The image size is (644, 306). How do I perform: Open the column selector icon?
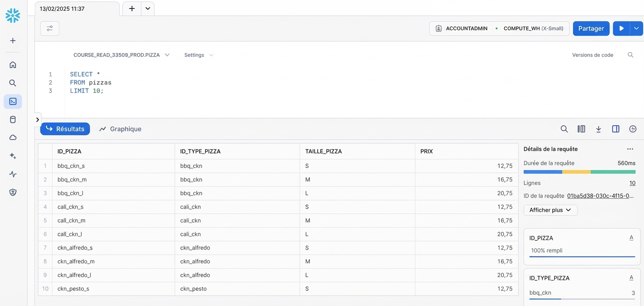[x=581, y=129]
